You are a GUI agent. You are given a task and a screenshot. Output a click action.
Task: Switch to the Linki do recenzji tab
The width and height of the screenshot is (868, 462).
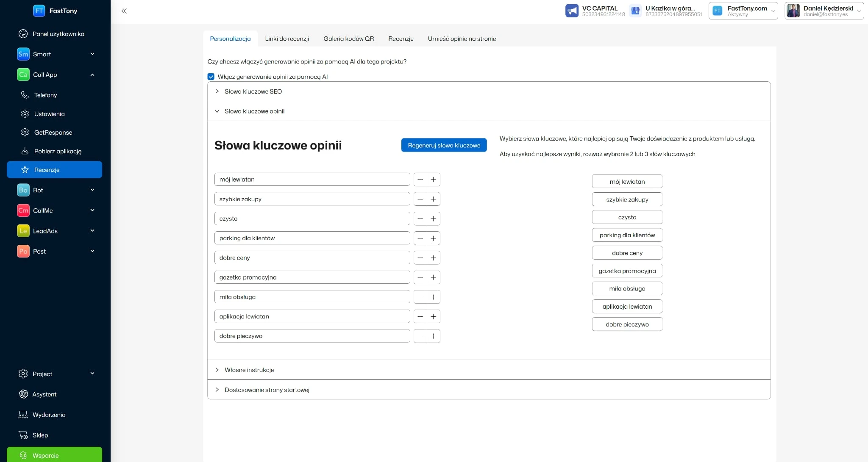pos(287,39)
